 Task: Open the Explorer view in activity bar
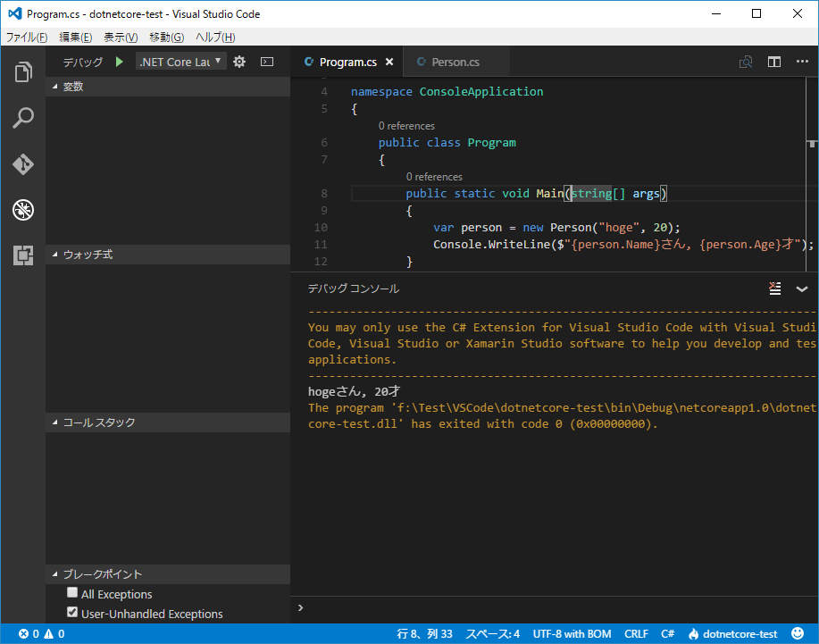click(x=23, y=72)
